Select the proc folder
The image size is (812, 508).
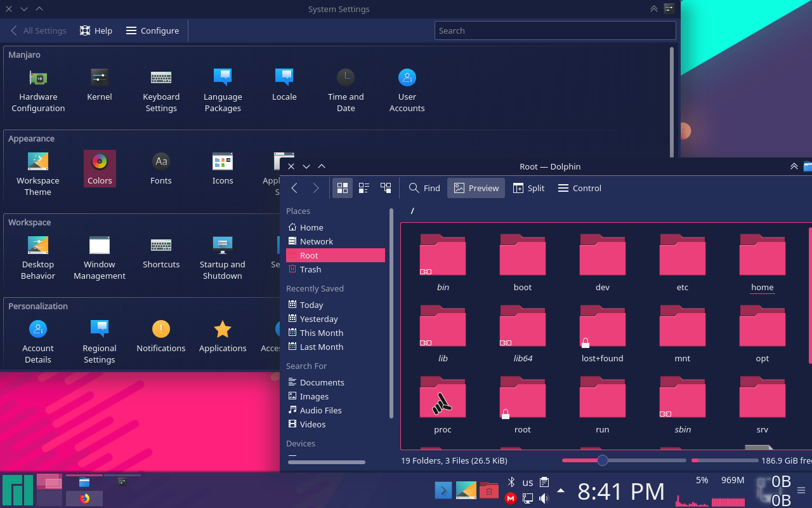pos(443,404)
